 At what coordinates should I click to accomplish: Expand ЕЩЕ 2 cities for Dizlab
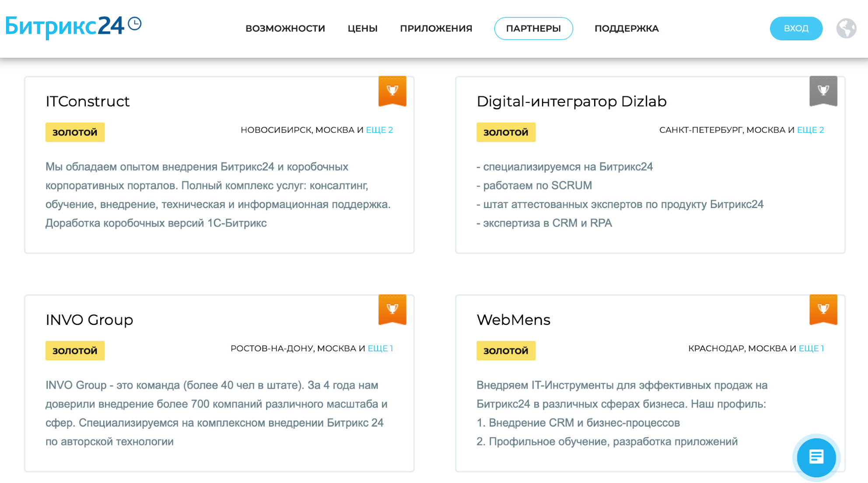pyautogui.click(x=810, y=130)
